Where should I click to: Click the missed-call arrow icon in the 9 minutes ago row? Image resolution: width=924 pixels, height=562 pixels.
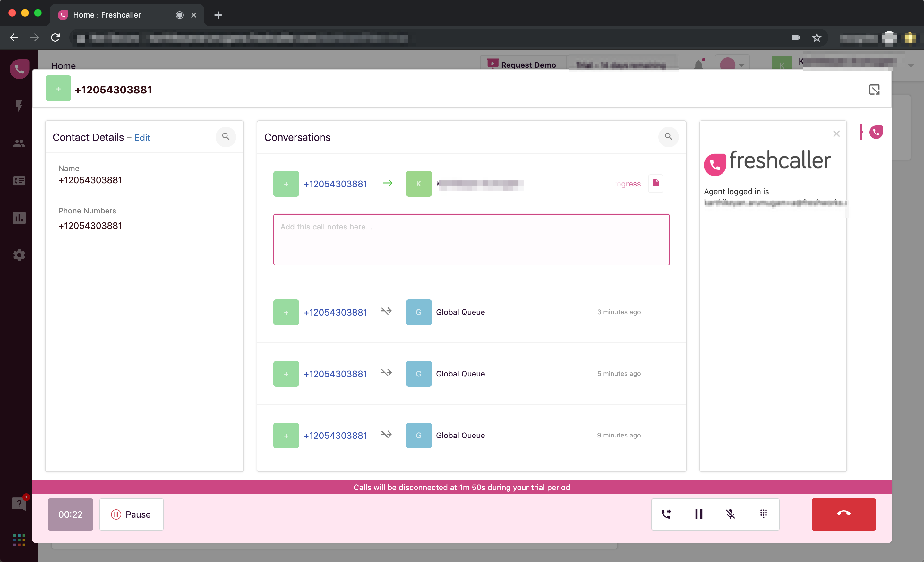click(x=386, y=435)
